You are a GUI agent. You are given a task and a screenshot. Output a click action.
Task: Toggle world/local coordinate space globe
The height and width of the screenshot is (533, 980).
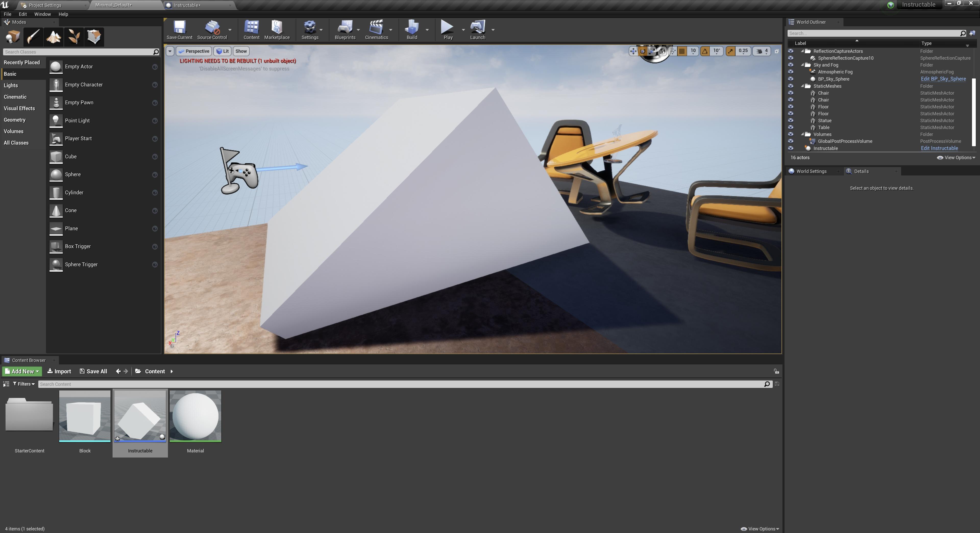[x=663, y=51]
